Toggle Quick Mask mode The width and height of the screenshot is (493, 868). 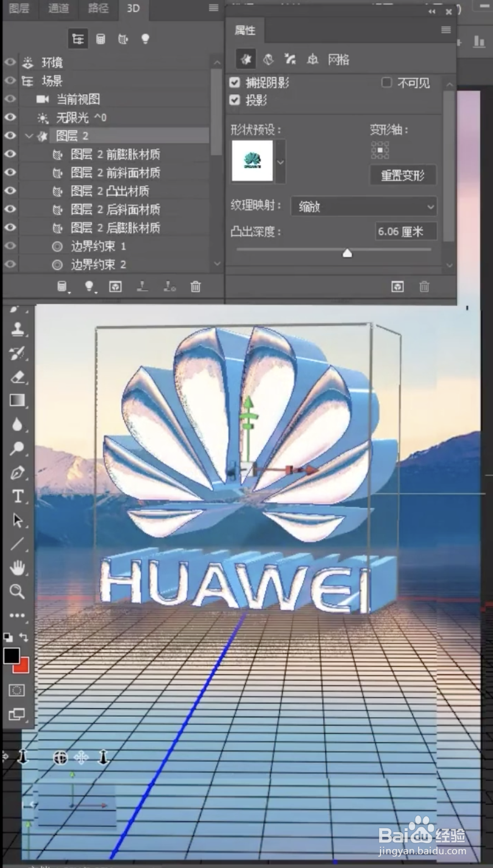[x=17, y=691]
